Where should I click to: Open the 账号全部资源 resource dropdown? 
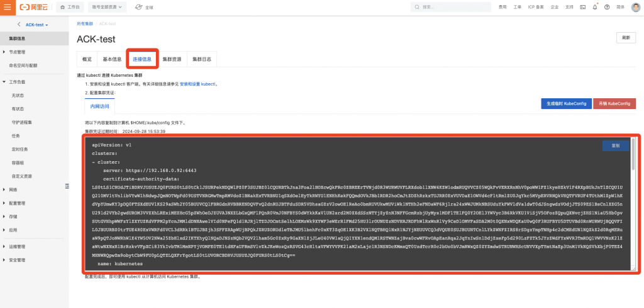tap(107, 7)
